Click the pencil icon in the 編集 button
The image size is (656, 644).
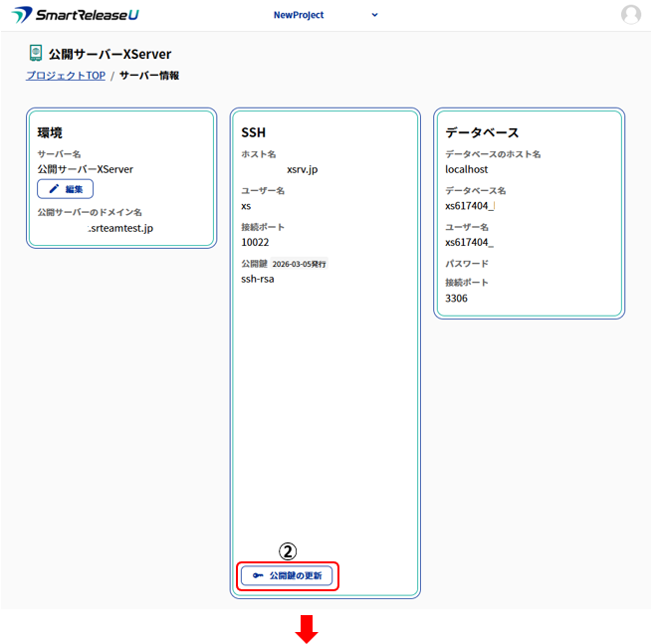55,189
